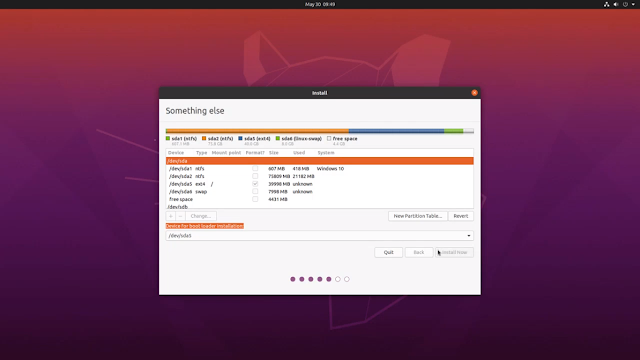Click the "Windows 10" system cell
This screenshot has width=640, height=360.
330,169
